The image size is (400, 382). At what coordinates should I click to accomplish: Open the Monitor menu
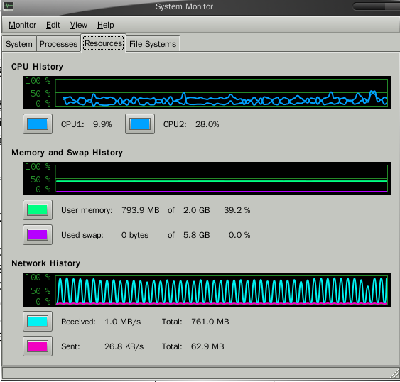click(22, 25)
